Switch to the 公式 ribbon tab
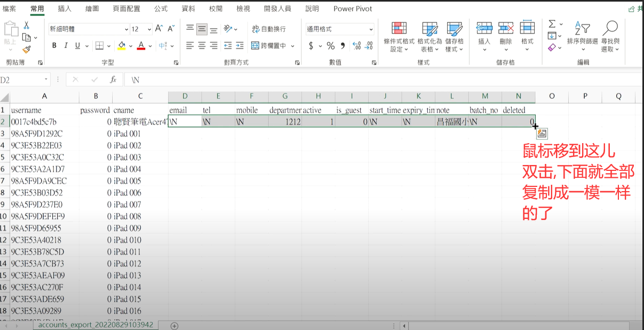Viewport: 644px width, 330px height. (x=161, y=9)
